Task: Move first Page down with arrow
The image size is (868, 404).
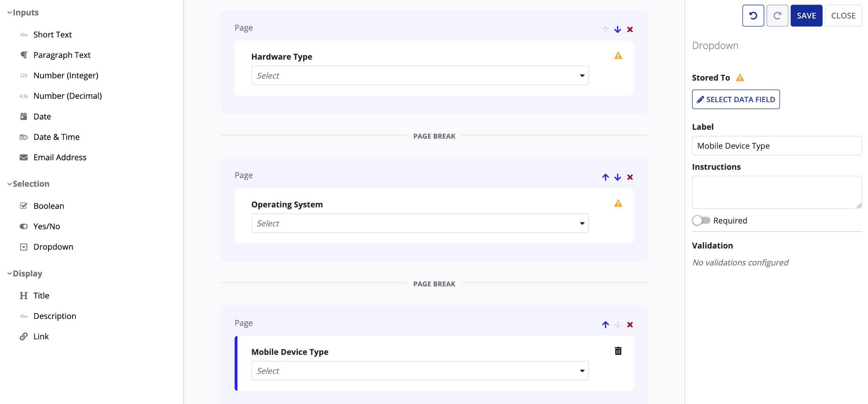Action: 617,30
